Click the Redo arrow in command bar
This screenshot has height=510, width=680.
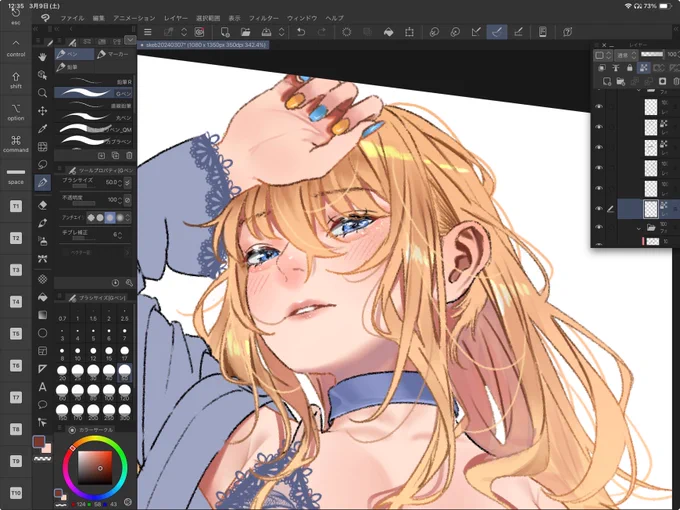click(x=322, y=32)
